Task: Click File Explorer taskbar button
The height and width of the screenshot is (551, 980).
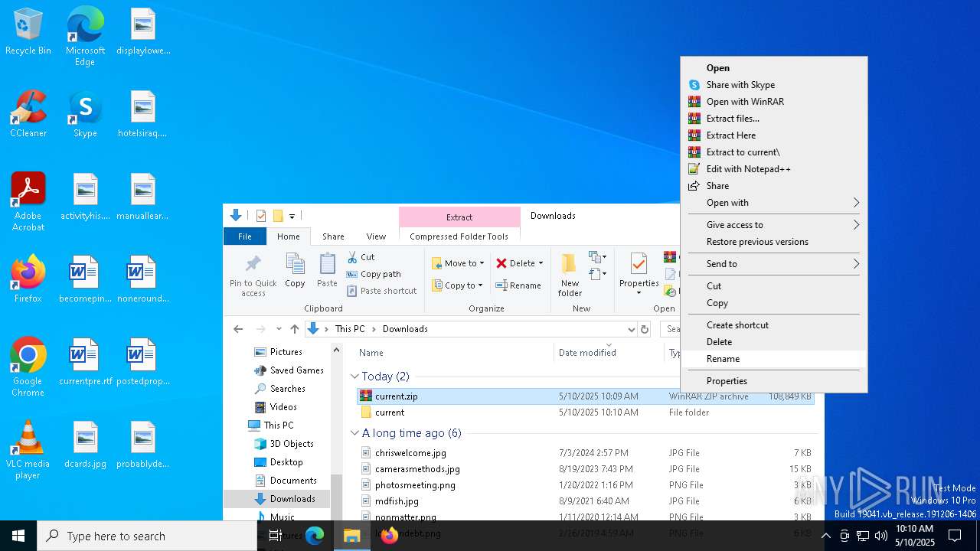Action: coord(352,536)
